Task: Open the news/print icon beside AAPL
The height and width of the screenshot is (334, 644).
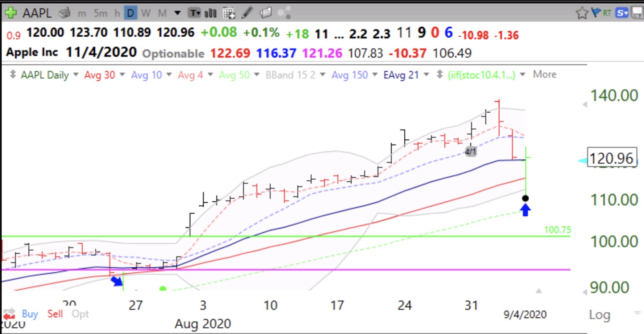Action: 64,13
